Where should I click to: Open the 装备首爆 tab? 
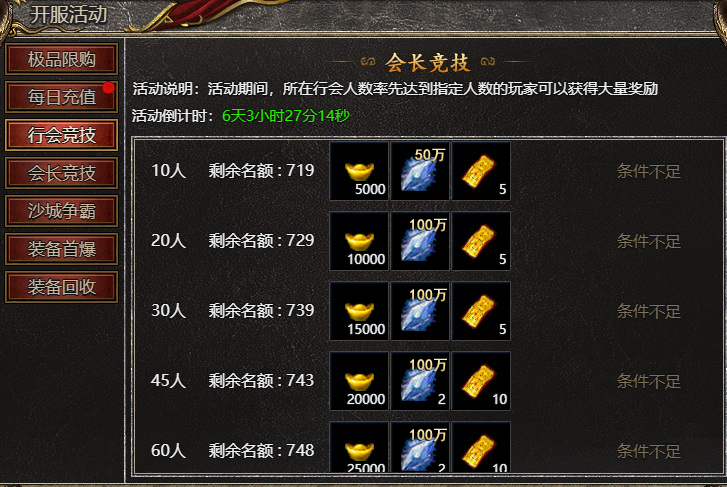[x=62, y=249]
